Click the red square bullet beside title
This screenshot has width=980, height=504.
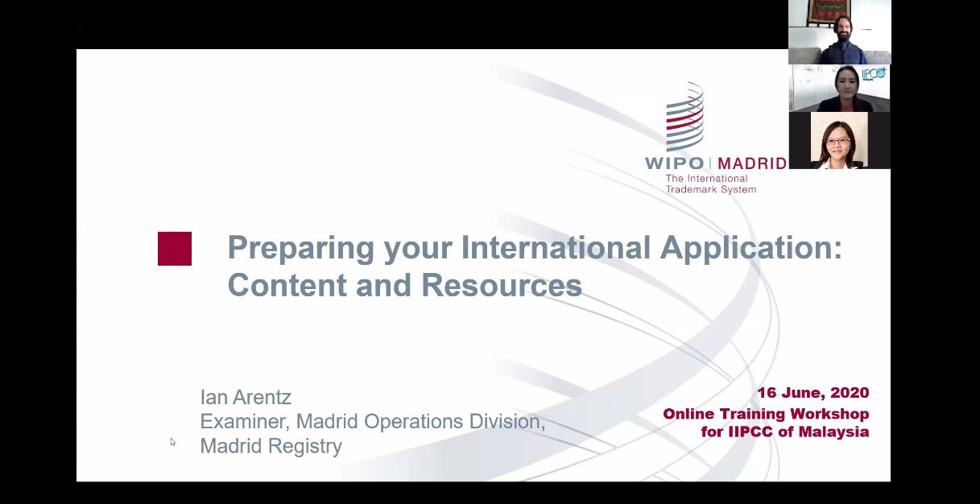(175, 249)
